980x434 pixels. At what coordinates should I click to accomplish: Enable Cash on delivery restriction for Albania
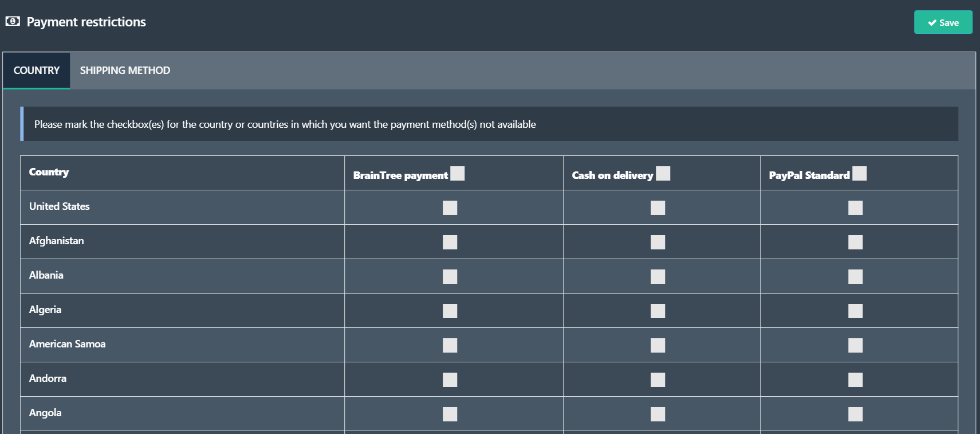pyautogui.click(x=658, y=276)
